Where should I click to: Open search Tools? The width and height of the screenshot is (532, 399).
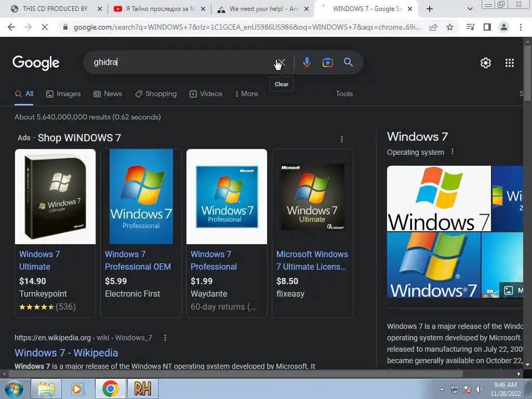click(x=344, y=94)
